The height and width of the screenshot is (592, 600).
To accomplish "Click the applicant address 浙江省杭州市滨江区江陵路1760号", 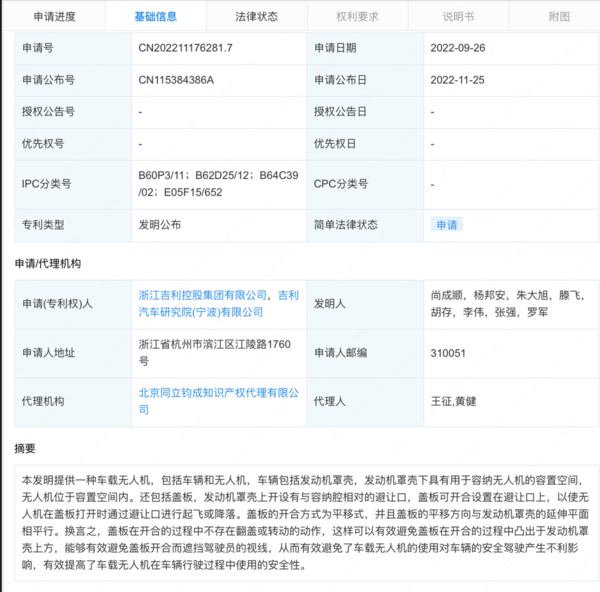I will (214, 352).
